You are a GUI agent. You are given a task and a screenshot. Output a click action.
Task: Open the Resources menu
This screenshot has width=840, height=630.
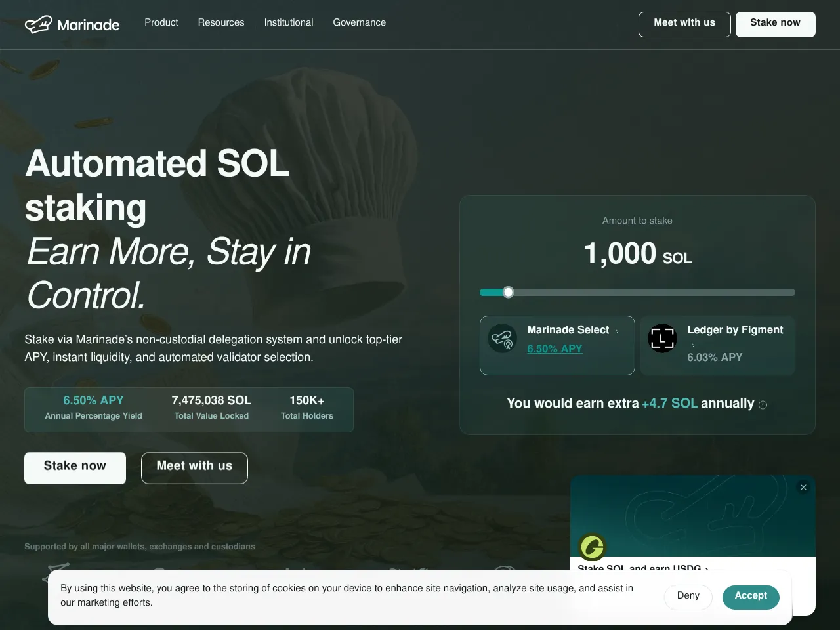(x=221, y=22)
